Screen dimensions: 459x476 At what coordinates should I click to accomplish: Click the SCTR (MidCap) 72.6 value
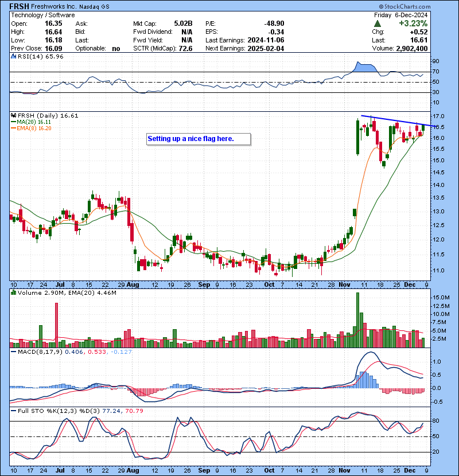(x=185, y=49)
